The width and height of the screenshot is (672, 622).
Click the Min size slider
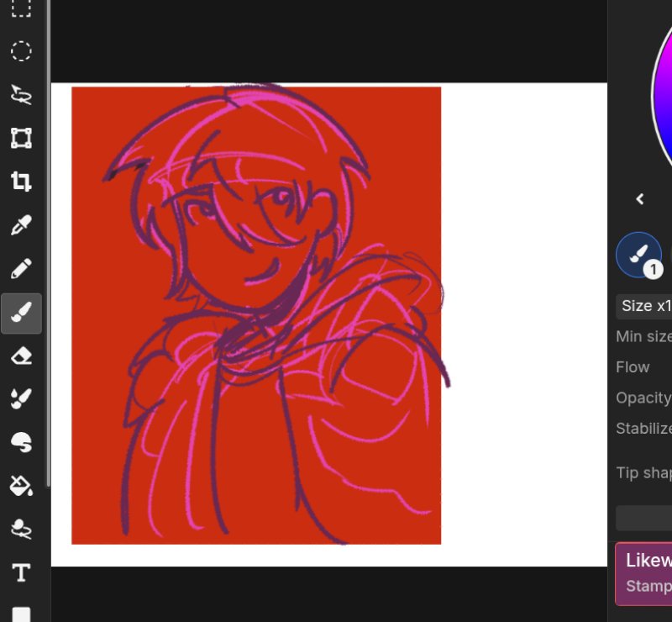(643, 337)
